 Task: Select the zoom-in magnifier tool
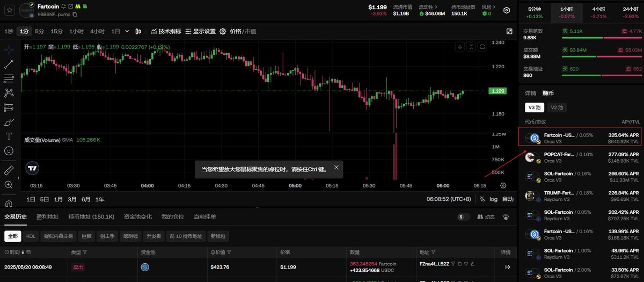click(9, 185)
